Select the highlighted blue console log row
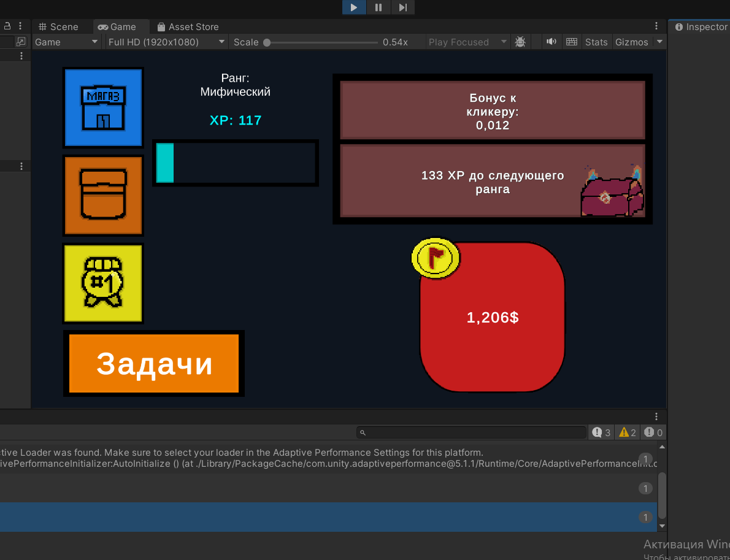This screenshot has height=560, width=730. pos(329,517)
